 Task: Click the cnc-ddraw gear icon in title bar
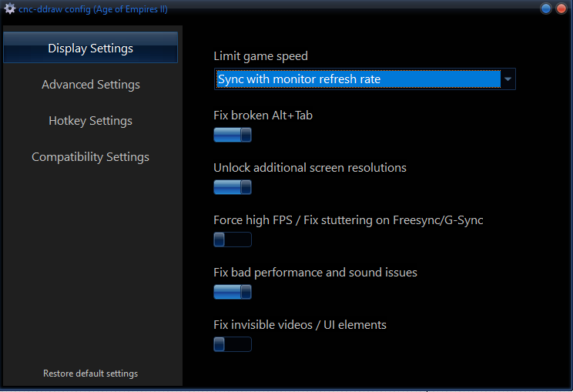(x=10, y=9)
